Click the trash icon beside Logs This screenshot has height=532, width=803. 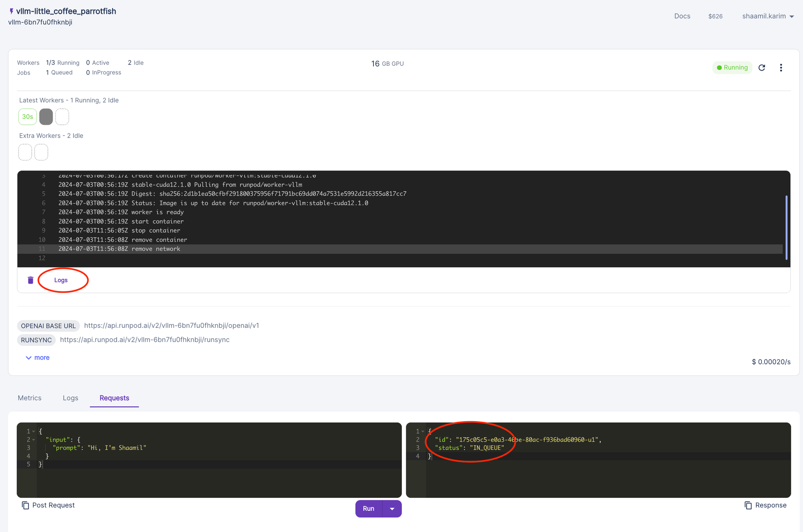point(31,280)
